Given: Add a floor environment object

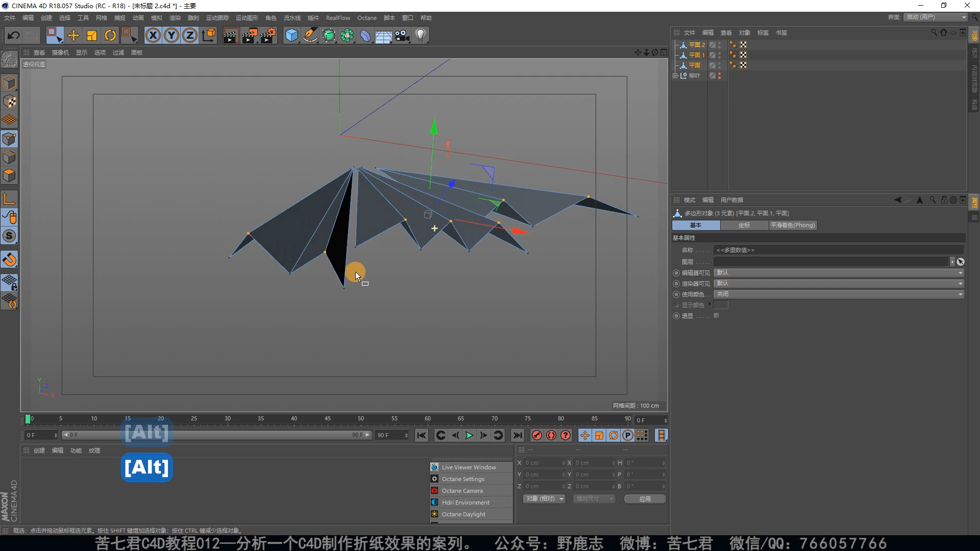Looking at the screenshot, I should click(384, 35).
